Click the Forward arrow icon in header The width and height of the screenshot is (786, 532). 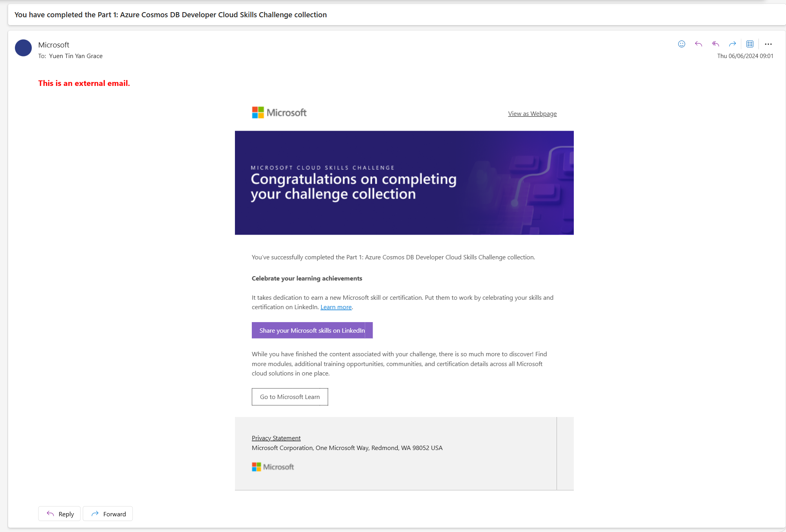click(732, 44)
